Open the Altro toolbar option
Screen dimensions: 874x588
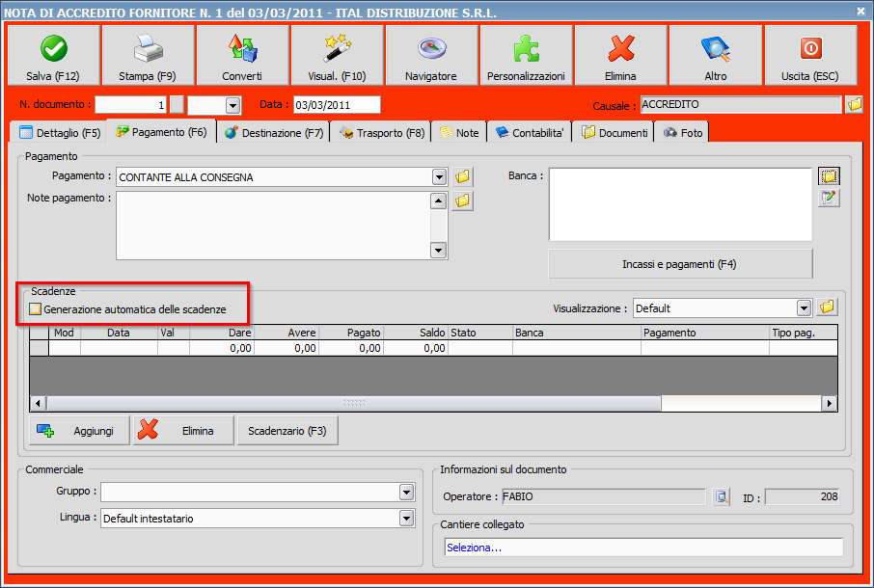click(x=716, y=55)
